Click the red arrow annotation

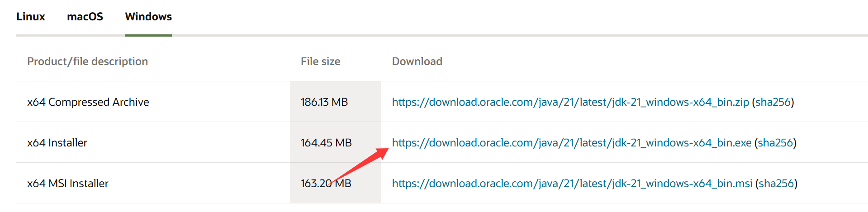[x=362, y=166]
